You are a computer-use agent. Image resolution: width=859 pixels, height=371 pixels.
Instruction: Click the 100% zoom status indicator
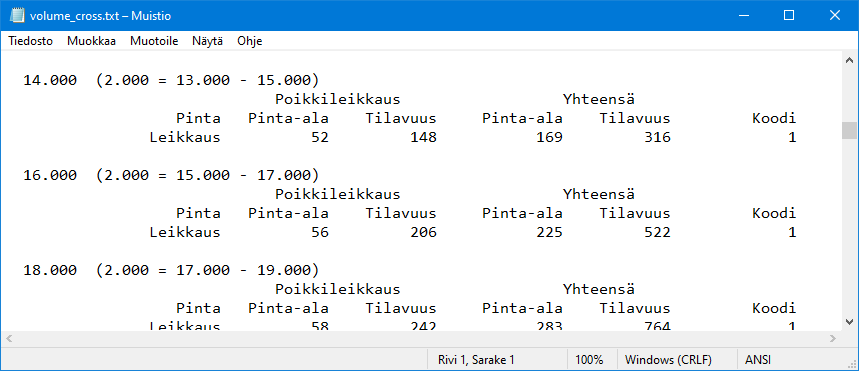(589, 360)
